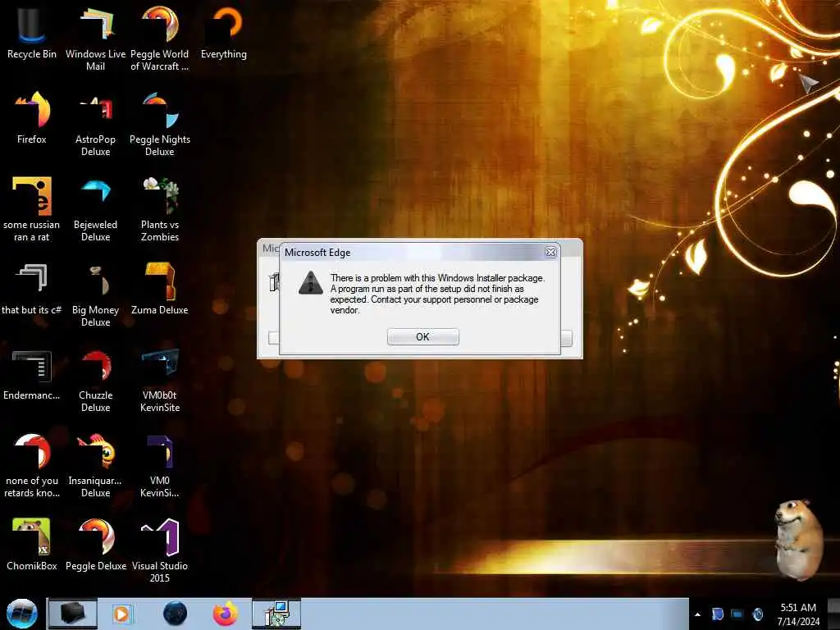Switch to the Windows Installer taskbar item
Viewport: 840px width, 630px height.
[x=276, y=614]
